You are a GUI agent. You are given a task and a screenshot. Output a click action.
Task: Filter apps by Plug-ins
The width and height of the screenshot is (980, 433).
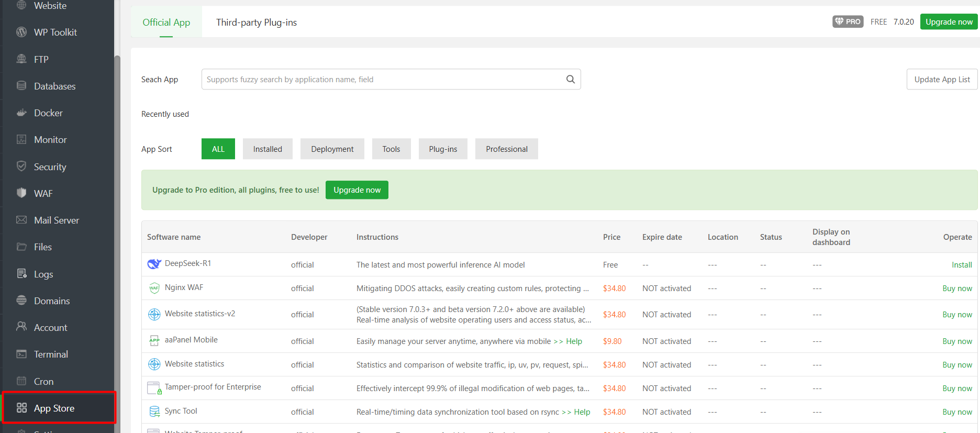443,149
